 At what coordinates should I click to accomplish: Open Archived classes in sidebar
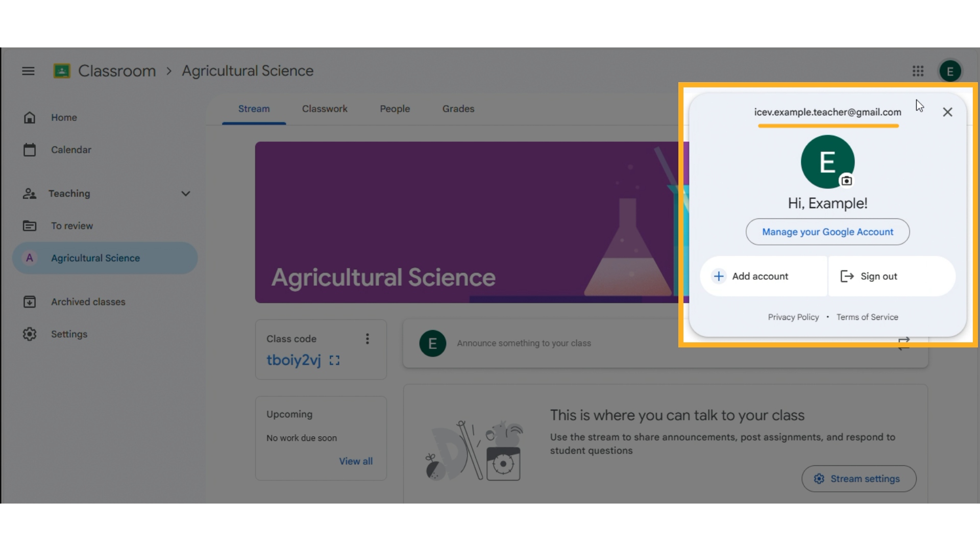click(105, 302)
